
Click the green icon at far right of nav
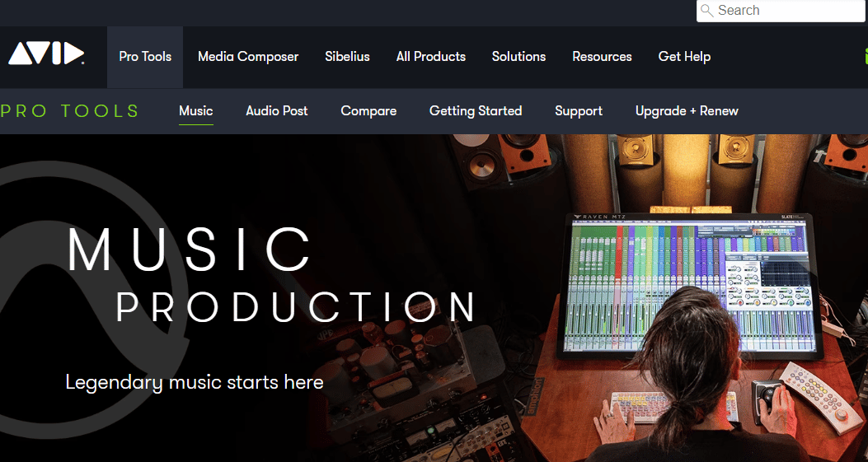click(x=866, y=56)
